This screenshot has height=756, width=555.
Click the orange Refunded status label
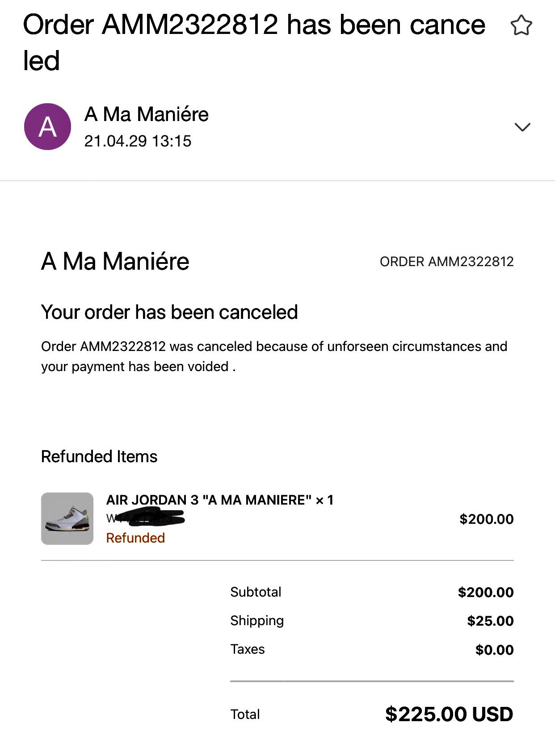(x=135, y=538)
